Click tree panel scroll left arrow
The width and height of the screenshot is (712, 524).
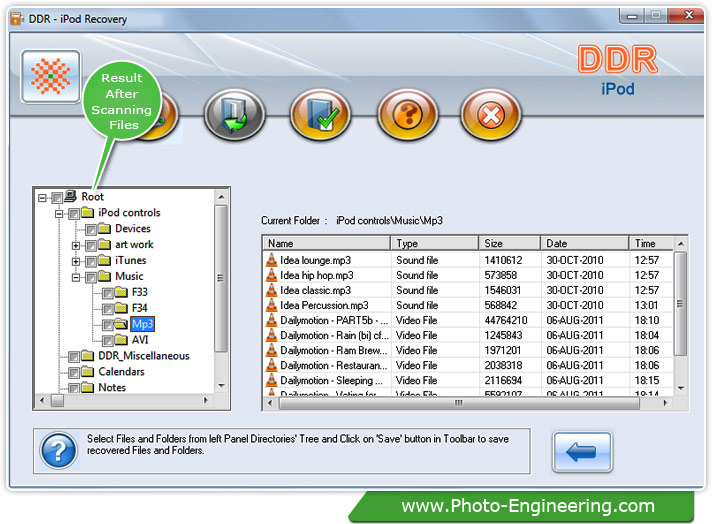pyautogui.click(x=42, y=400)
